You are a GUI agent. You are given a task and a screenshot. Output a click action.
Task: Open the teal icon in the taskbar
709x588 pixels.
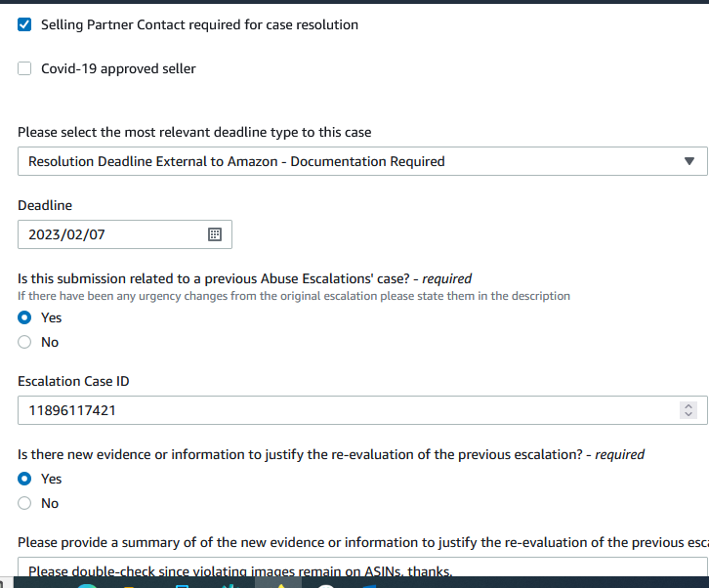(x=230, y=585)
